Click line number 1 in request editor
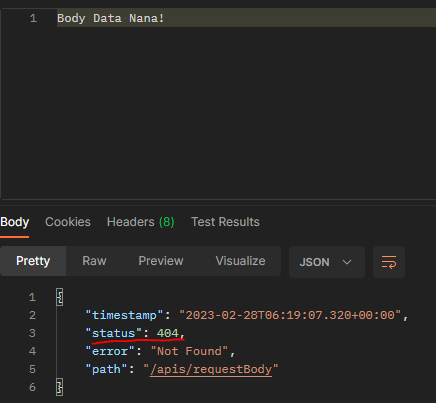436x403 pixels. pyautogui.click(x=33, y=18)
